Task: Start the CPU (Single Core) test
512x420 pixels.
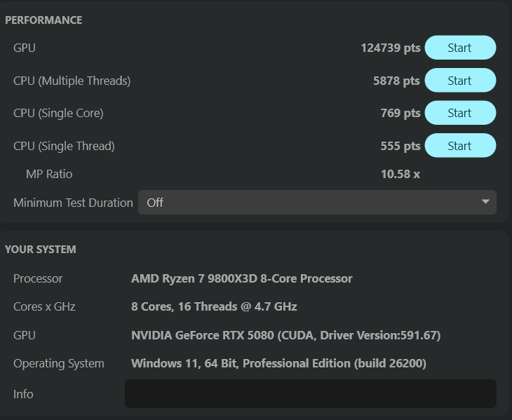Action: tap(460, 113)
